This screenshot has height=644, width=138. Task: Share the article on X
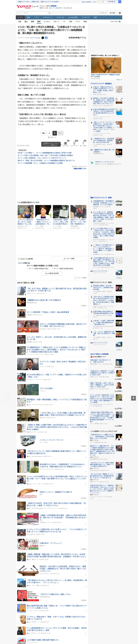click(x=43, y=38)
